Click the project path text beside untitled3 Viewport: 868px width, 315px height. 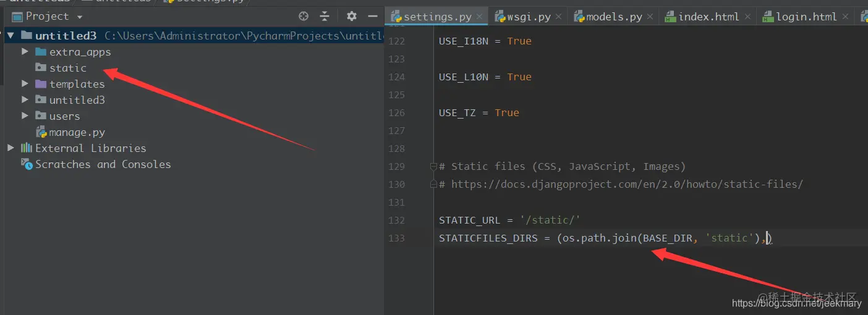[x=244, y=36]
